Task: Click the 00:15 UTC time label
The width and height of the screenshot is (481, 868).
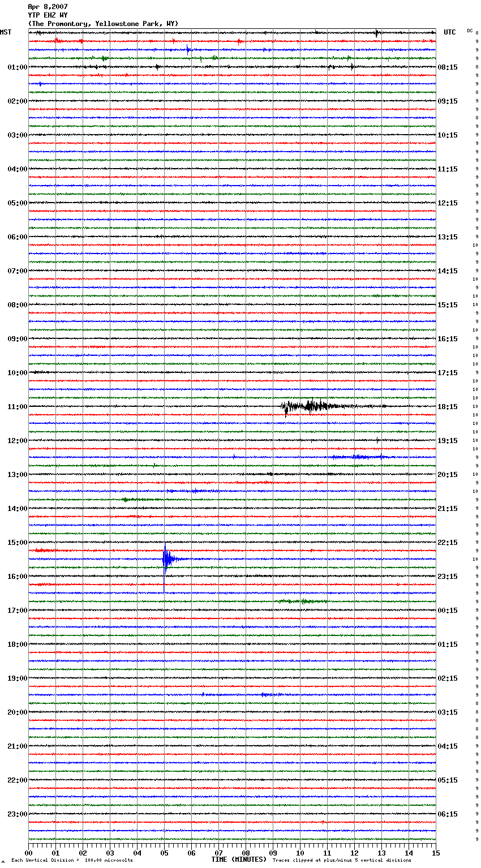Action: pos(448,611)
